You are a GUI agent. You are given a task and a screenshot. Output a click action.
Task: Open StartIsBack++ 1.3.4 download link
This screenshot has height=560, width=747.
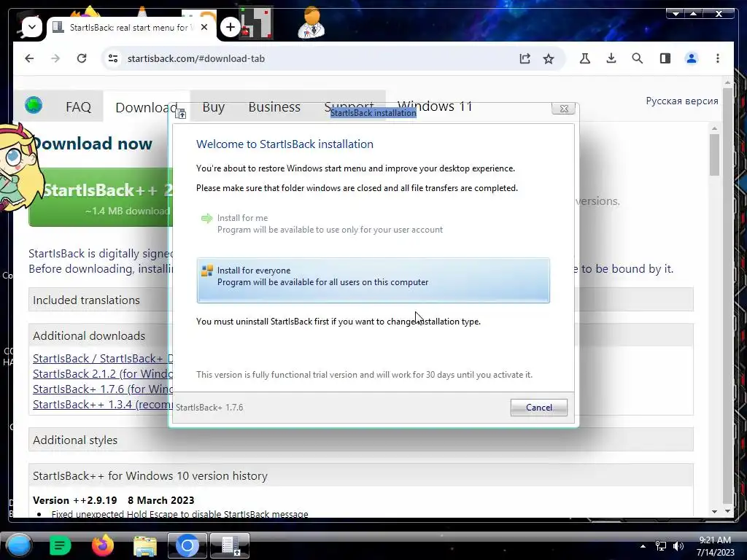(x=102, y=404)
